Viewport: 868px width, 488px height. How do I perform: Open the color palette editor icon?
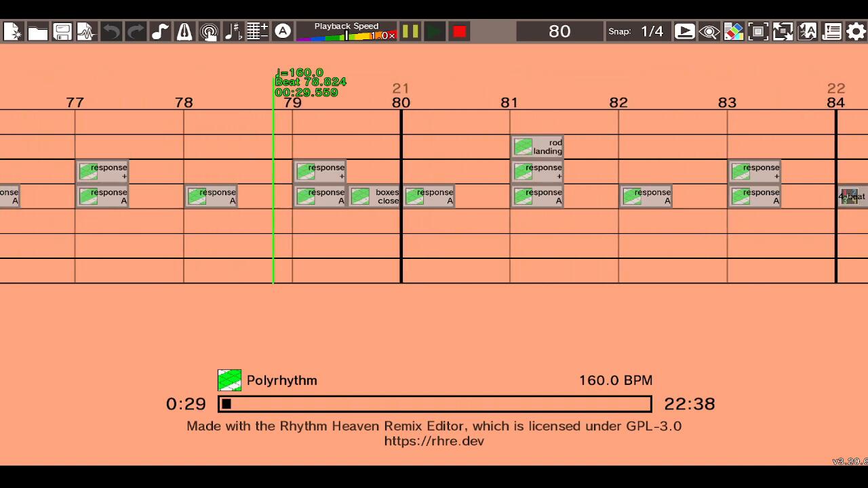734,32
